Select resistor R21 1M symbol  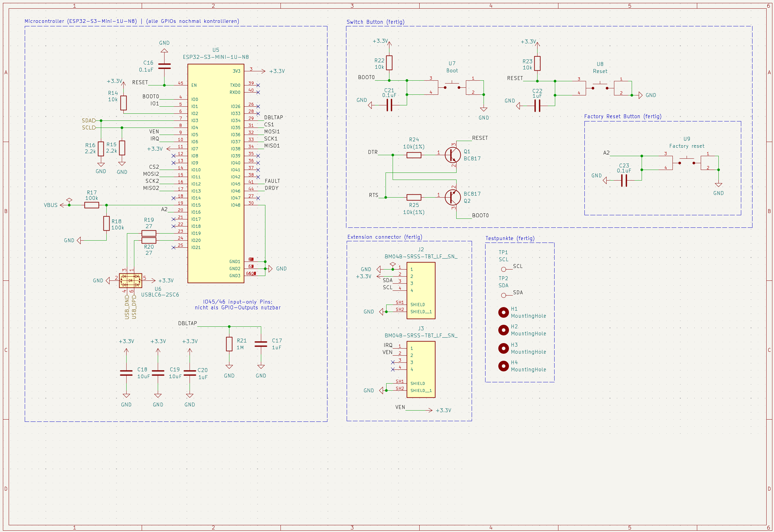[229, 344]
